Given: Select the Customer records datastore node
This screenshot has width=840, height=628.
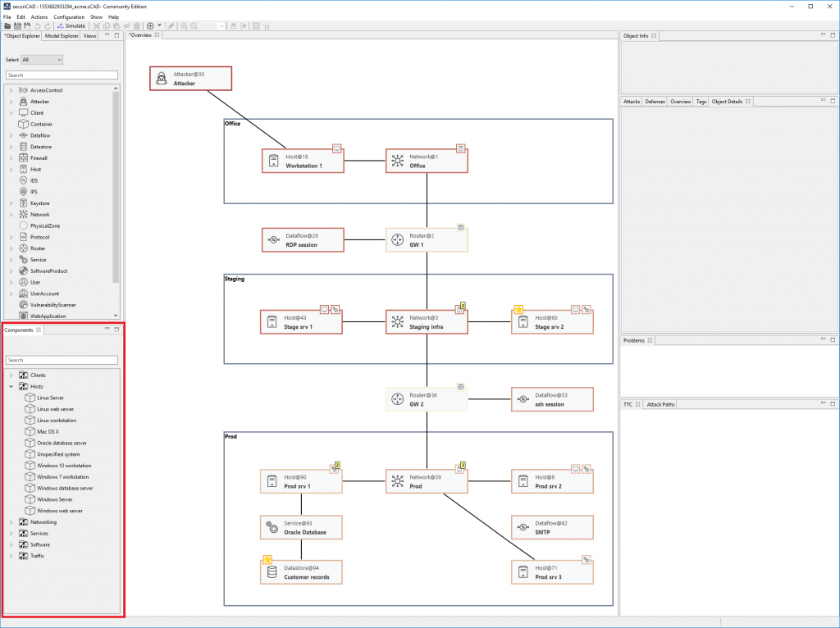Looking at the screenshot, I should click(x=301, y=571).
